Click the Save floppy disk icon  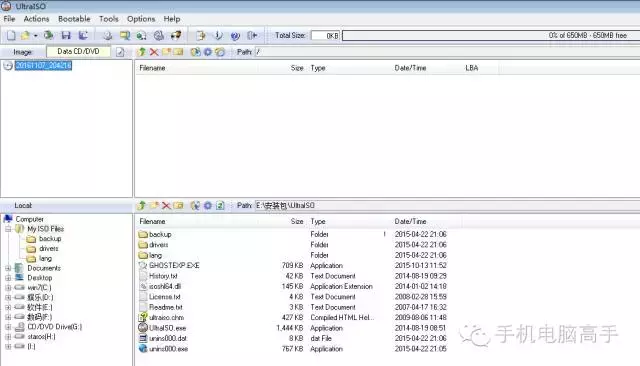click(x=66, y=35)
